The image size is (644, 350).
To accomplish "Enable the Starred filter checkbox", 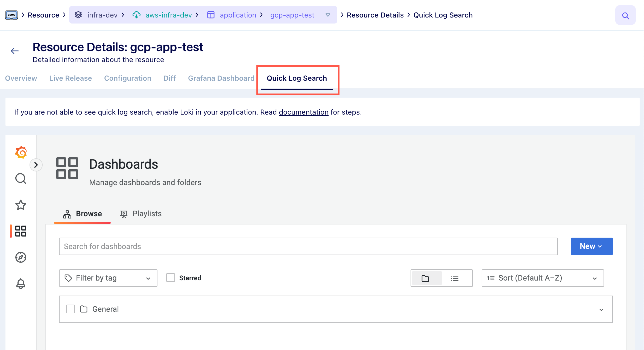I will coord(171,278).
